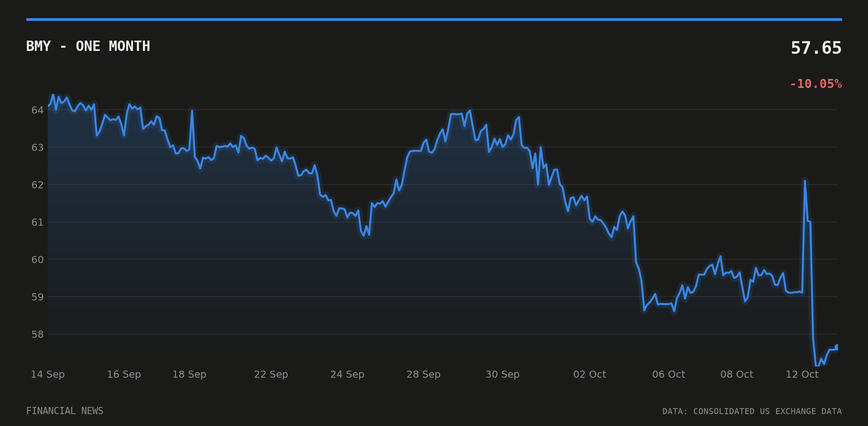Viewport: 868px width, 426px height.
Task: Click the 64 y-axis label
Action: 37,110
